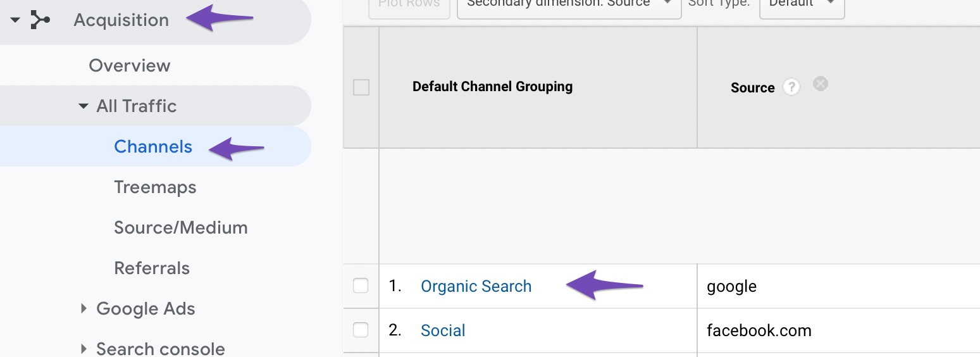Open the Source/Medium report

pyautogui.click(x=181, y=228)
